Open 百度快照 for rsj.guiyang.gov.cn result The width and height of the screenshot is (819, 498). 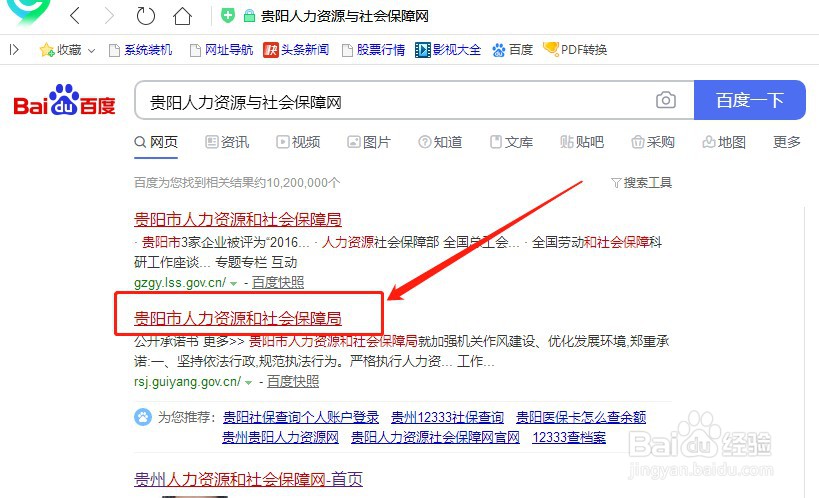[293, 382]
